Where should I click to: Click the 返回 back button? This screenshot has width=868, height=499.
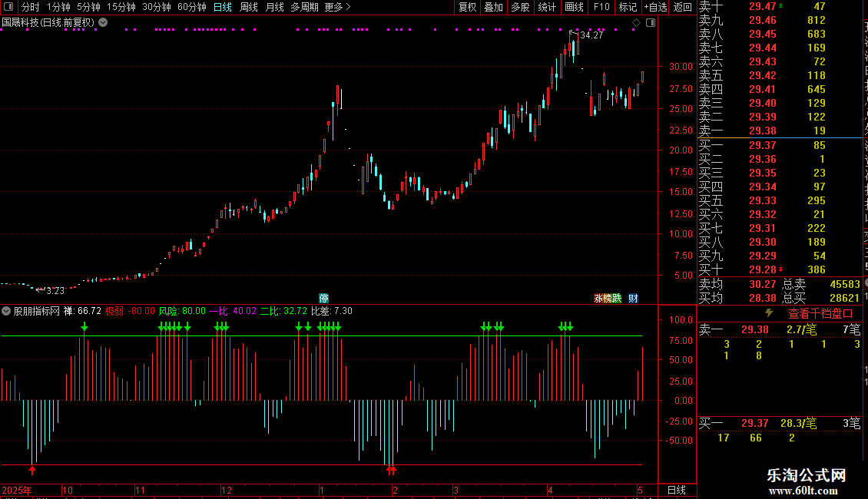pyautogui.click(x=683, y=7)
